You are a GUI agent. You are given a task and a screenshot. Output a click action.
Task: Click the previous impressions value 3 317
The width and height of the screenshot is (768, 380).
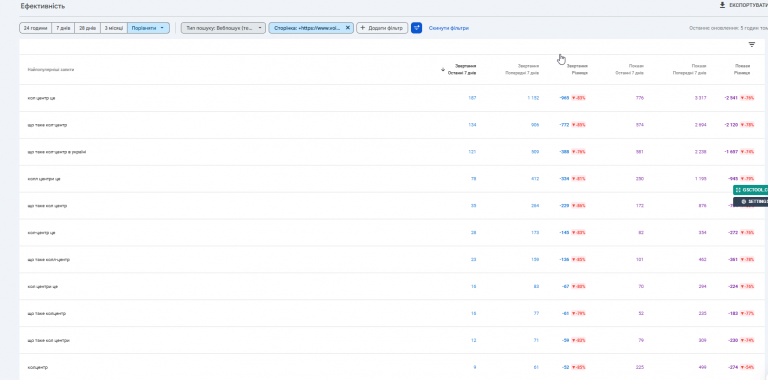(x=700, y=98)
